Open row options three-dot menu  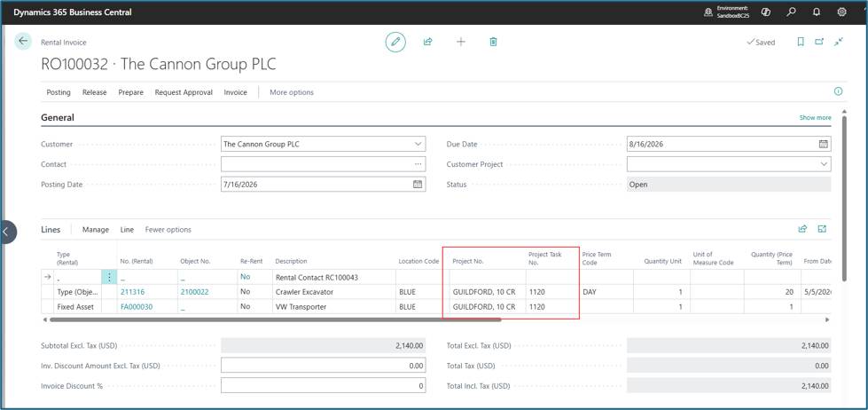pos(109,277)
